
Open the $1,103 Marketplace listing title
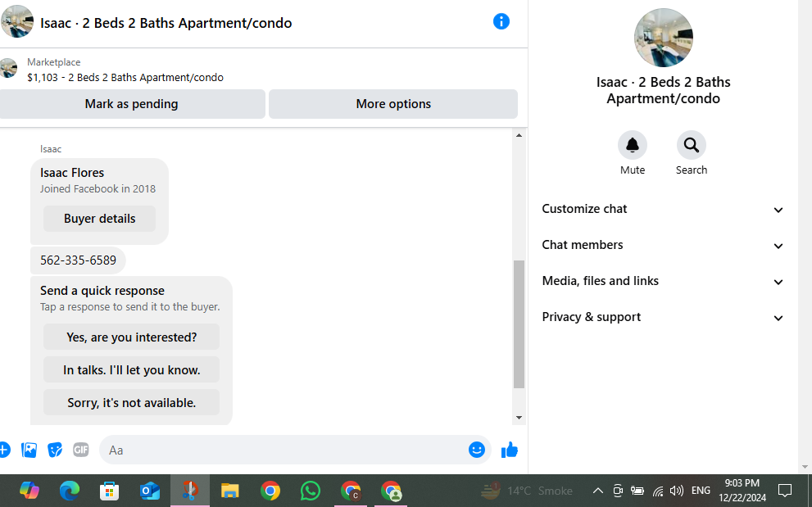point(125,78)
